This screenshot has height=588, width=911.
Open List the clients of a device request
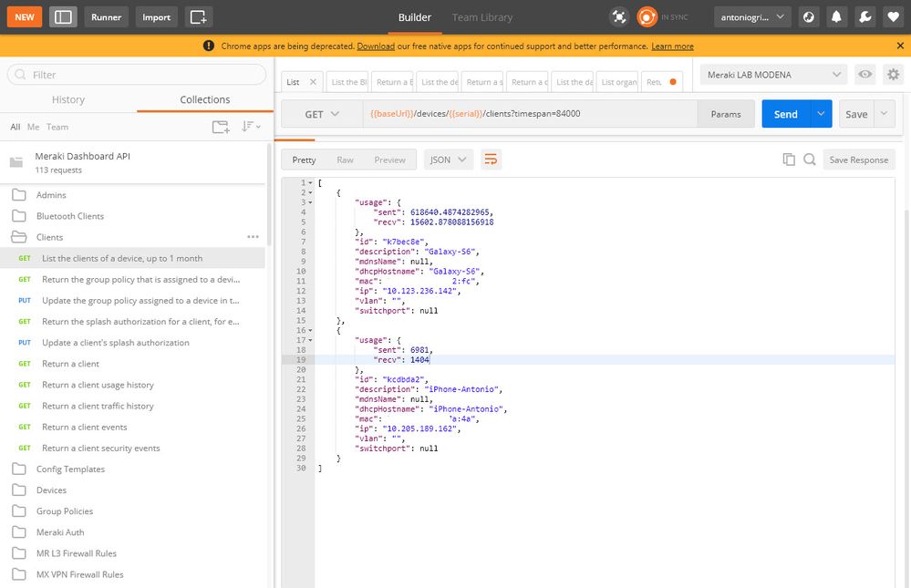pyautogui.click(x=133, y=258)
